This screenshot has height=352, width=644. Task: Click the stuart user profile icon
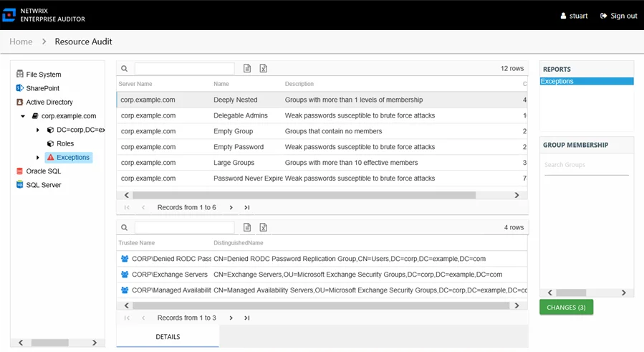coord(563,16)
